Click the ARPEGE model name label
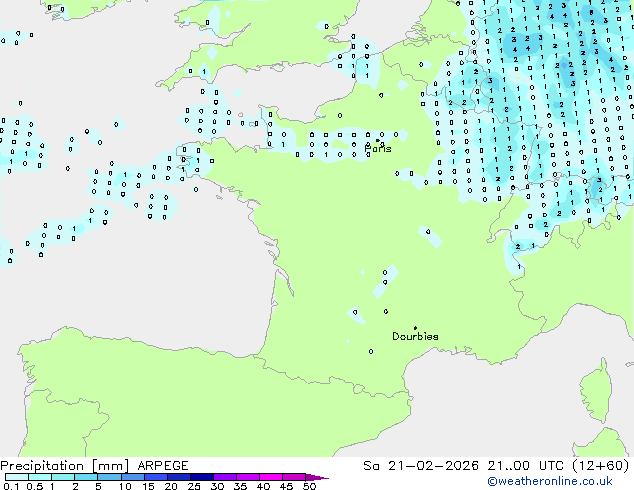 (163, 466)
